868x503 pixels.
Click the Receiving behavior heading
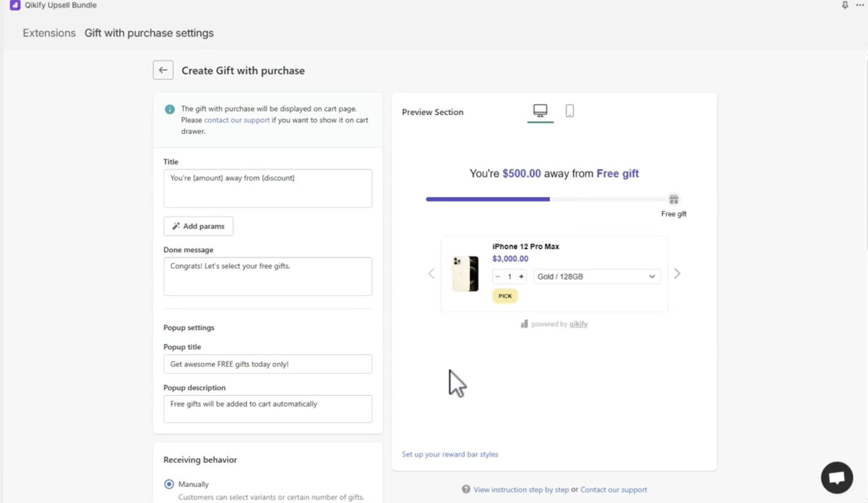pyautogui.click(x=200, y=460)
